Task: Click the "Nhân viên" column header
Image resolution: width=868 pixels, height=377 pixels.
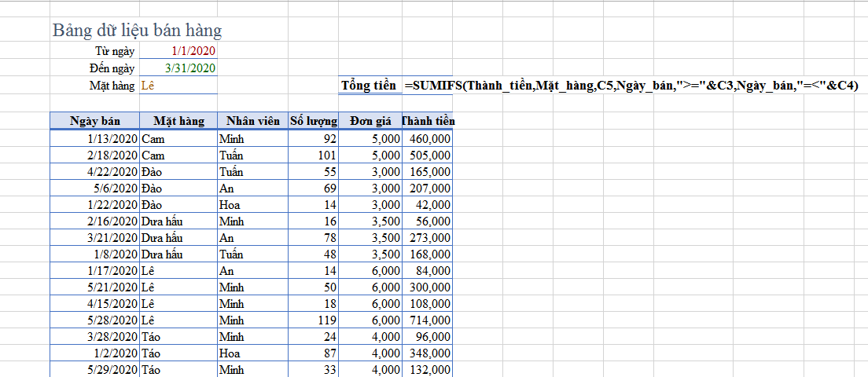Action: (252, 121)
